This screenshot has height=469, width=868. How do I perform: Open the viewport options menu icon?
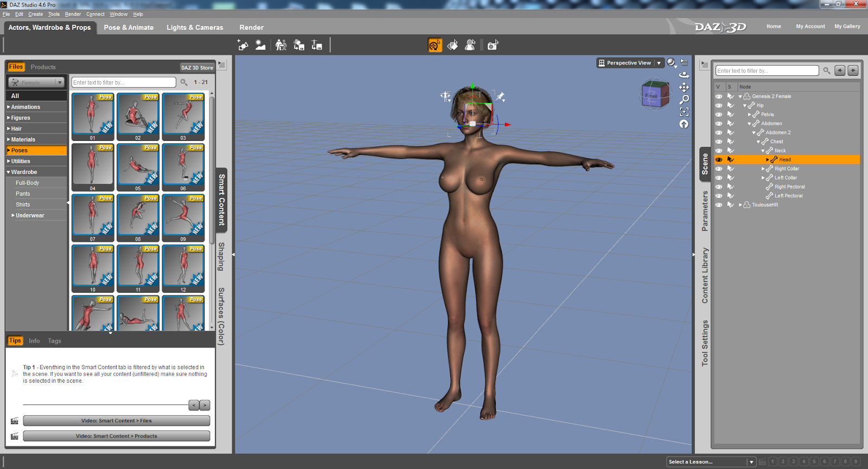(684, 63)
